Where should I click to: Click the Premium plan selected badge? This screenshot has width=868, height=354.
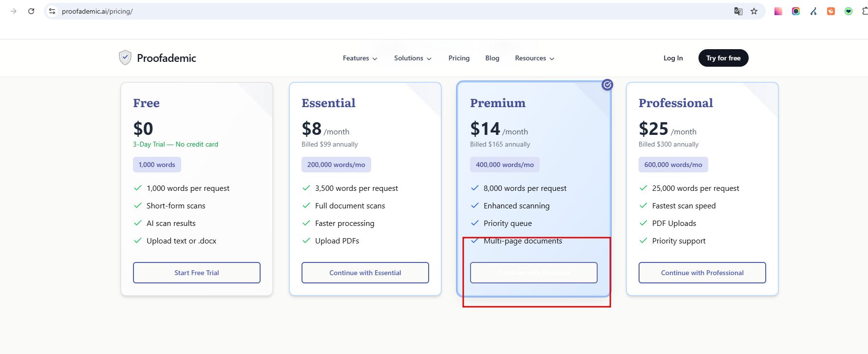pyautogui.click(x=607, y=85)
